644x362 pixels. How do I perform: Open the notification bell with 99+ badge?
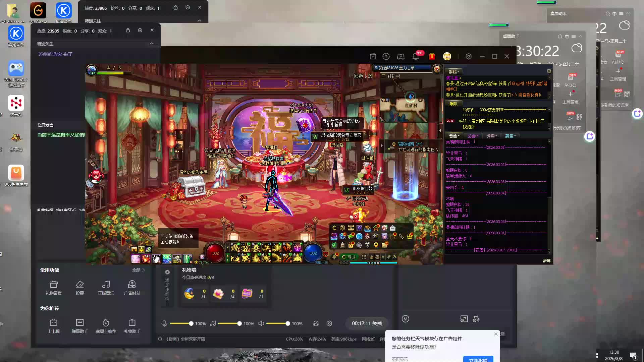(x=416, y=56)
